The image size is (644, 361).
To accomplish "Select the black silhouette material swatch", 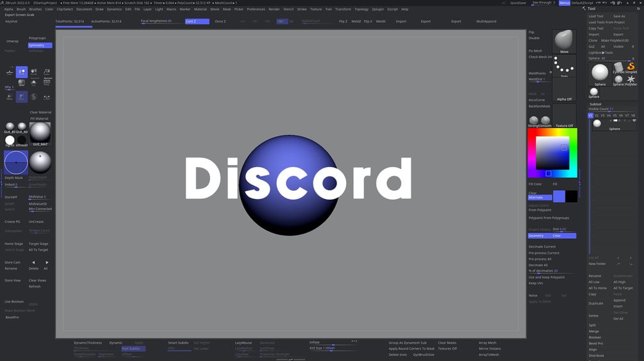I will [x=22, y=140].
